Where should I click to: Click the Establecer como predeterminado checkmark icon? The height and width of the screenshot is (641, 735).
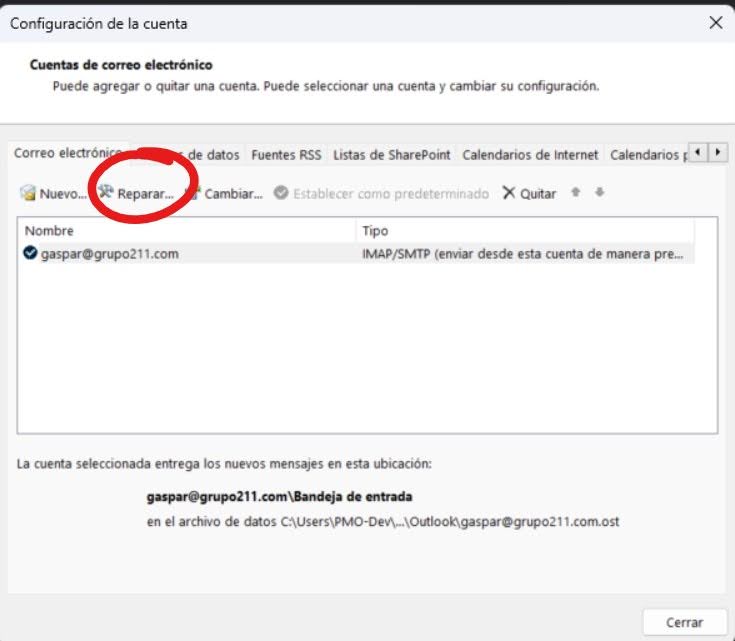coord(281,193)
